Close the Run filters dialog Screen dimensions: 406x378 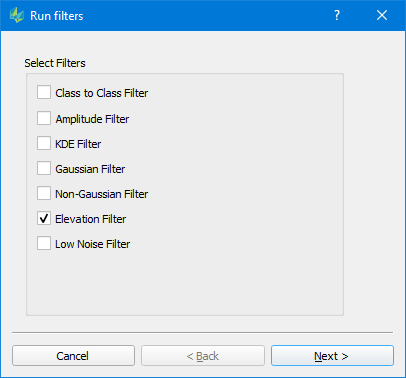point(382,15)
